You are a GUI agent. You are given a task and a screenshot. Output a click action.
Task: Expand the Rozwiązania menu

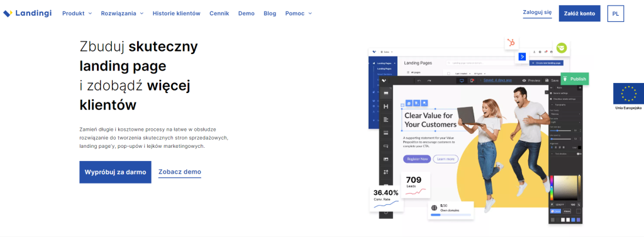[x=123, y=13]
